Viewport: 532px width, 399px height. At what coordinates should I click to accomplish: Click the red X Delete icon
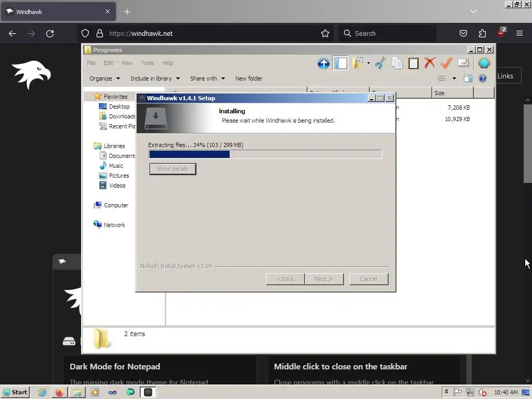pos(430,63)
